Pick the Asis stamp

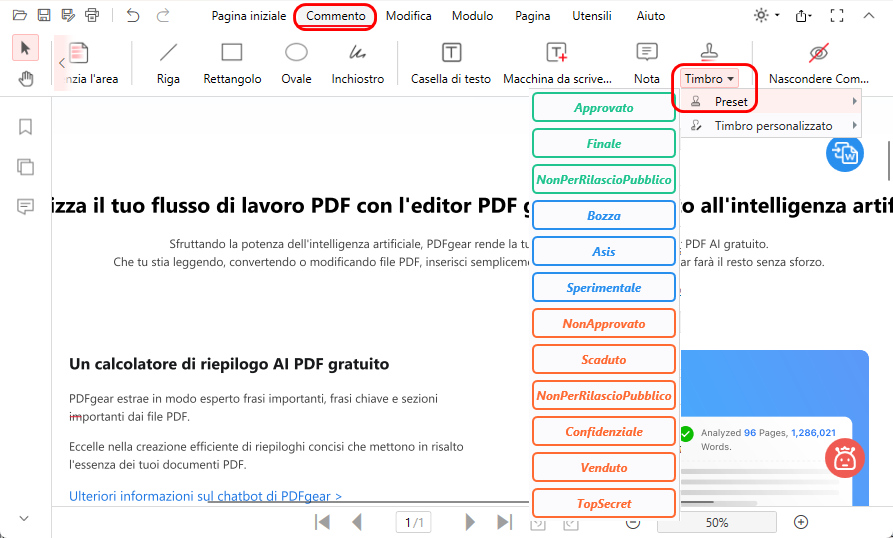(604, 252)
